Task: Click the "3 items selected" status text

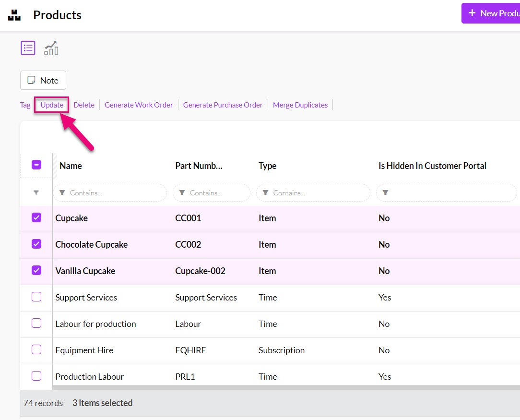Action: tap(103, 403)
